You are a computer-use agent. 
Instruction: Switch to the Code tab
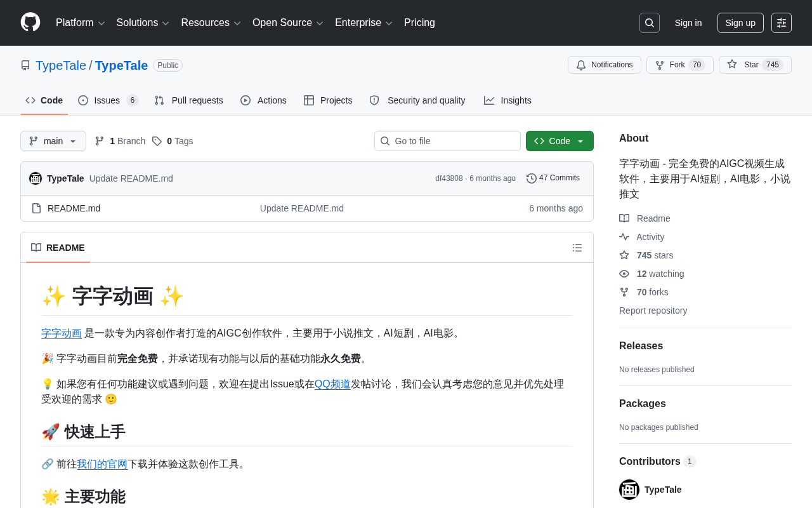coord(44,100)
